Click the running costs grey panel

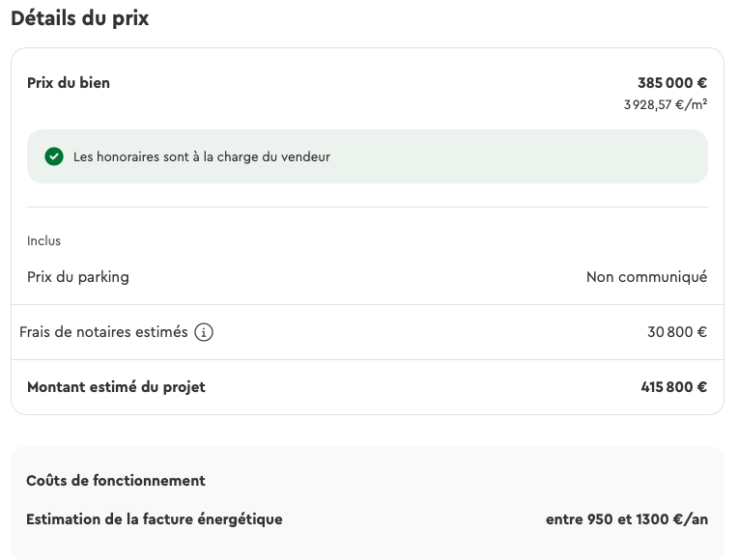(367, 503)
